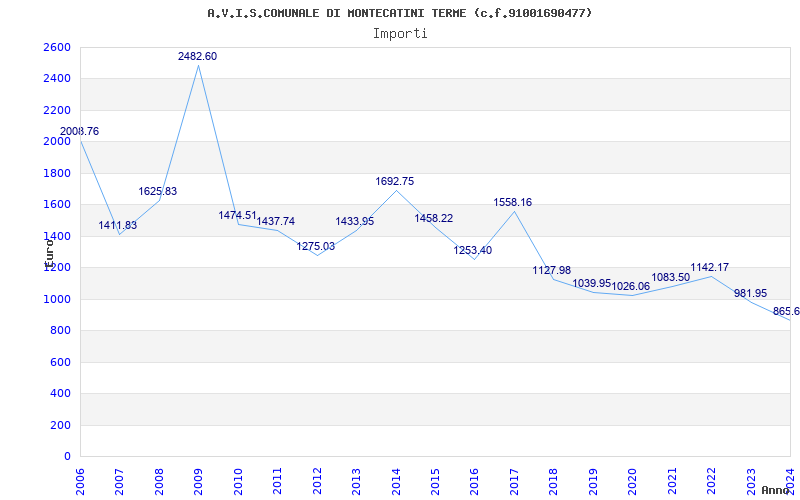Click the y-axis value 1800
800x500 pixels.
click(57, 173)
